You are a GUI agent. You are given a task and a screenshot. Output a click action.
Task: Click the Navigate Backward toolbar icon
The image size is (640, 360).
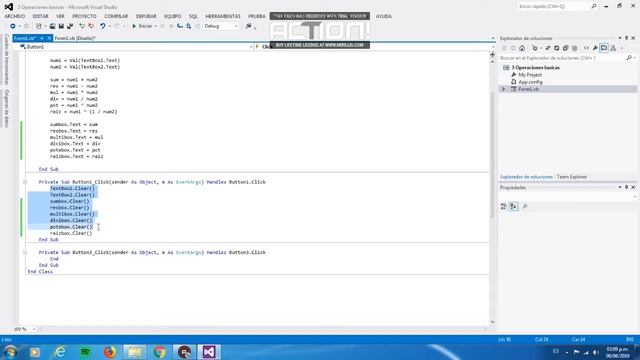tap(13, 26)
